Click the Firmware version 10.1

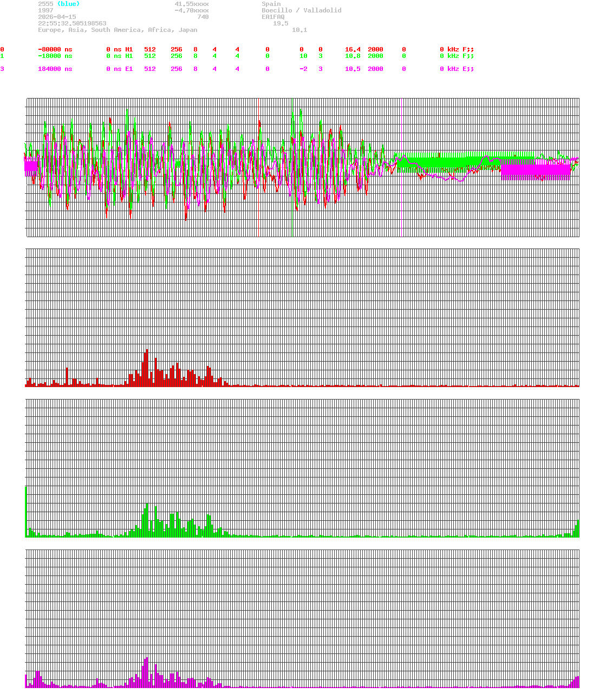point(298,30)
